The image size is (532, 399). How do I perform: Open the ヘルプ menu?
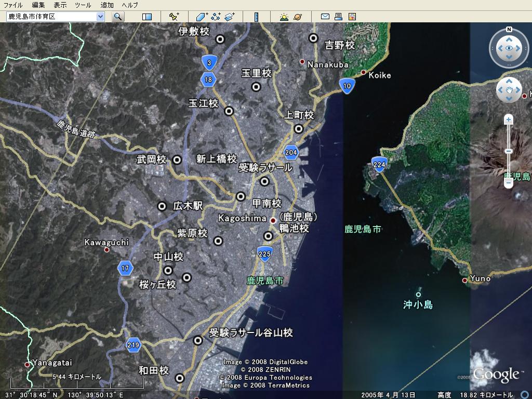tap(130, 5)
